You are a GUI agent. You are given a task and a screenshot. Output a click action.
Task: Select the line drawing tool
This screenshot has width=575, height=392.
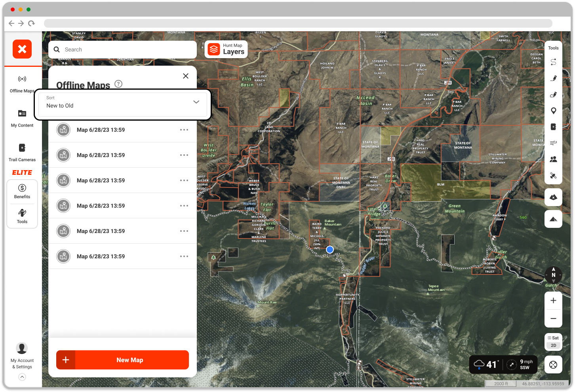553,78
